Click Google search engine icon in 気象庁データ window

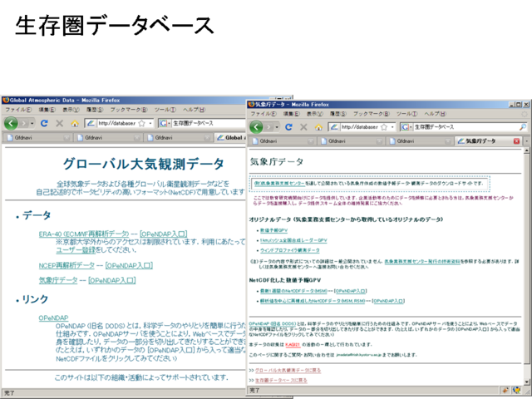[405, 127]
